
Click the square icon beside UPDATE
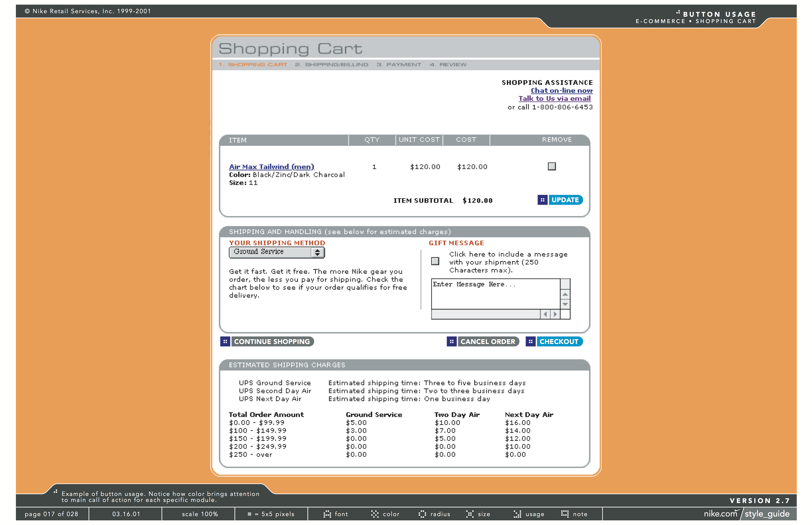click(542, 200)
